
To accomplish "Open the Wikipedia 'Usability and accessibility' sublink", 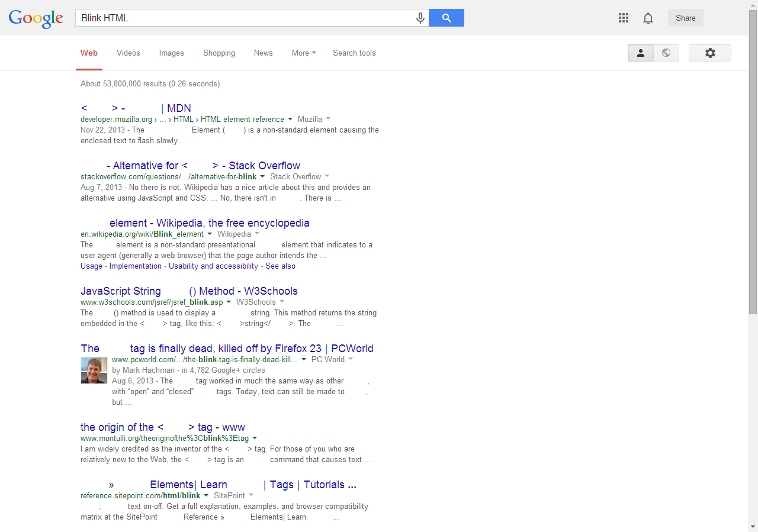I will pyautogui.click(x=213, y=266).
